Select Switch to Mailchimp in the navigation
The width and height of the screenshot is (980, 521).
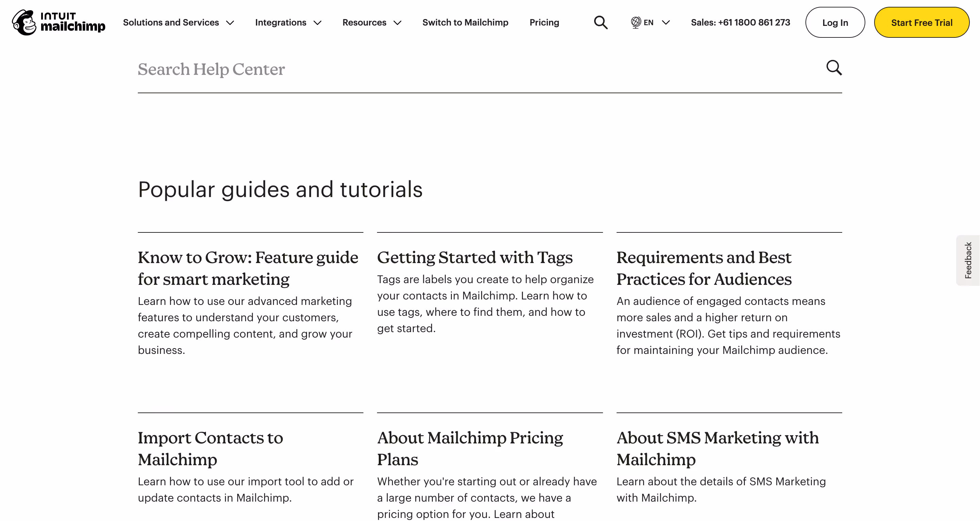[465, 22]
